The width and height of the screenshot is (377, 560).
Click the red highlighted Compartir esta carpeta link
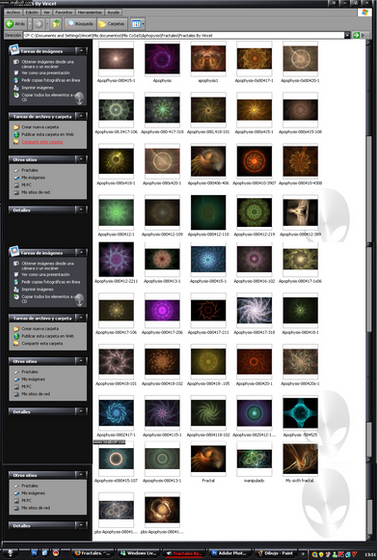(x=42, y=142)
